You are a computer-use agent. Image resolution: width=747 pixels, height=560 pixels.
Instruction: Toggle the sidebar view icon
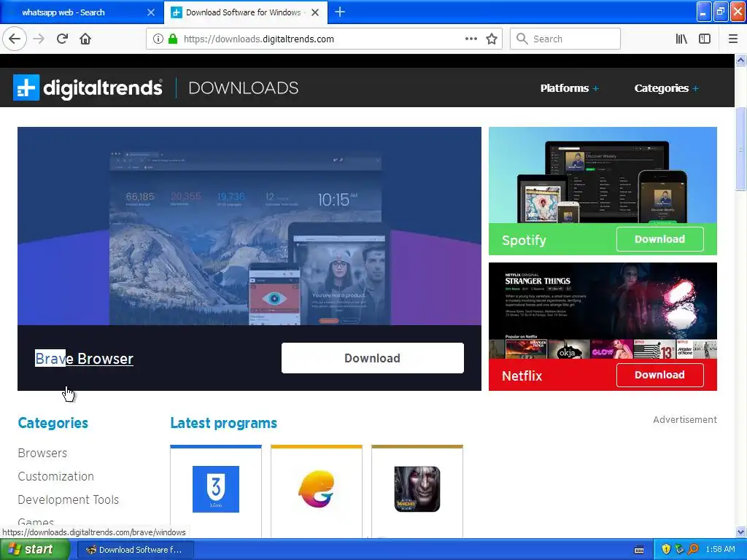(x=705, y=39)
